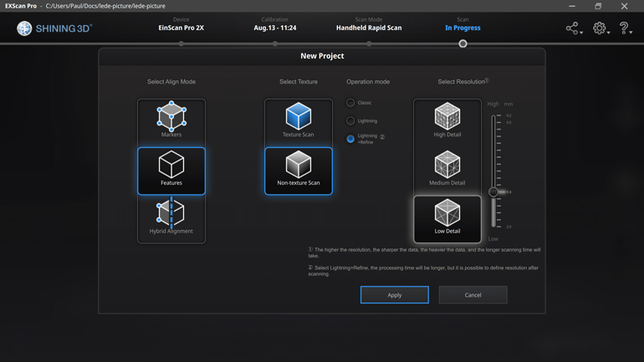Click the Apply button
Image resolution: width=644 pixels, height=362 pixels.
[395, 295]
